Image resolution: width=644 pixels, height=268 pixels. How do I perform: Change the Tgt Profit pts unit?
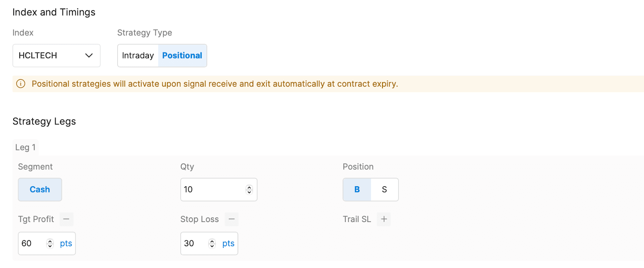click(66, 243)
